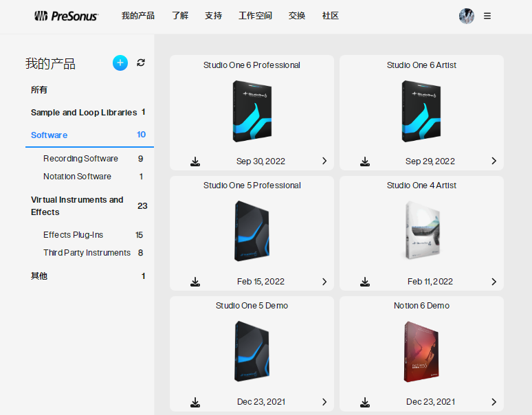532x415 pixels.
Task: Open Studio One 4 Artist details arrow
Action: coord(494,282)
